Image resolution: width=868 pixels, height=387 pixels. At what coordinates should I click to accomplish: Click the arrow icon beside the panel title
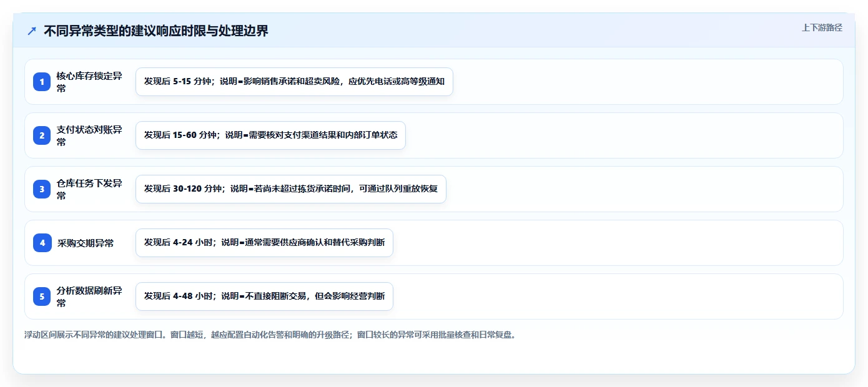[32, 31]
